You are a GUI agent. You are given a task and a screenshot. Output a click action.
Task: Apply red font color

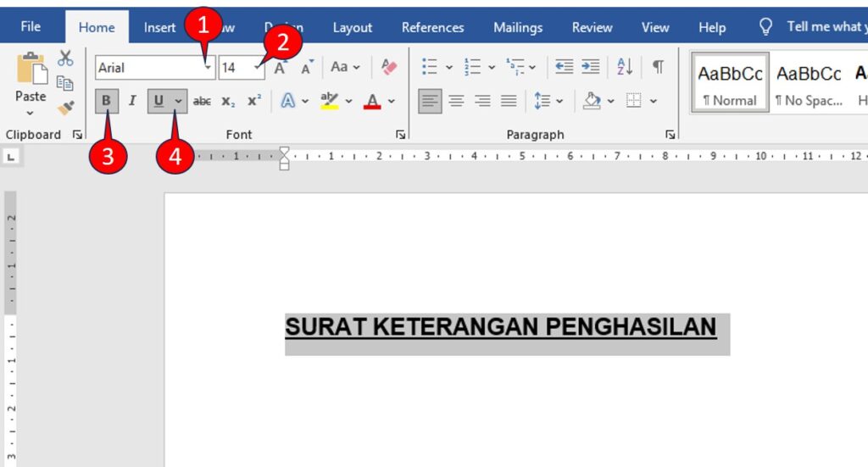coord(372,101)
